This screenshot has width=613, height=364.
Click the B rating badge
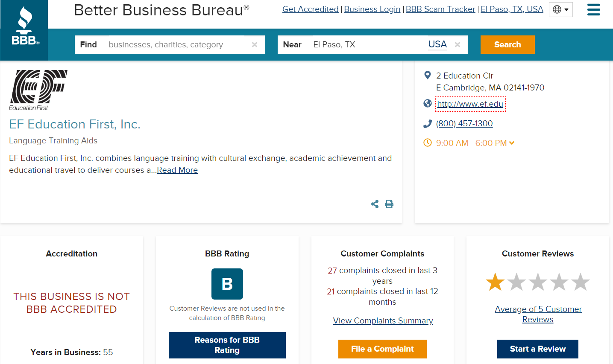point(227,284)
